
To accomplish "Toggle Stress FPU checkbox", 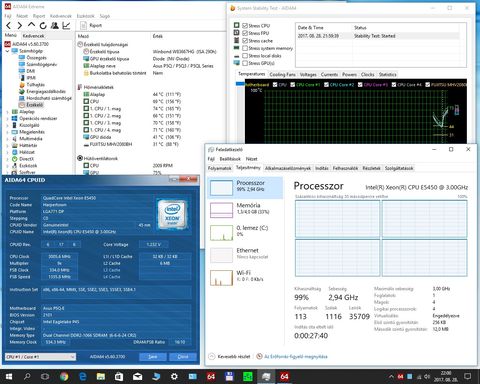I will point(245,33).
